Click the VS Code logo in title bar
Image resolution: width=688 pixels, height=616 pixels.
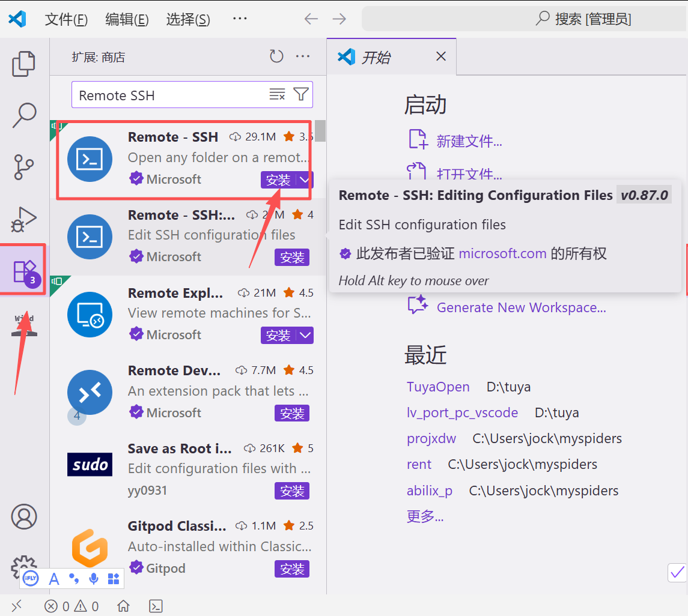17,19
